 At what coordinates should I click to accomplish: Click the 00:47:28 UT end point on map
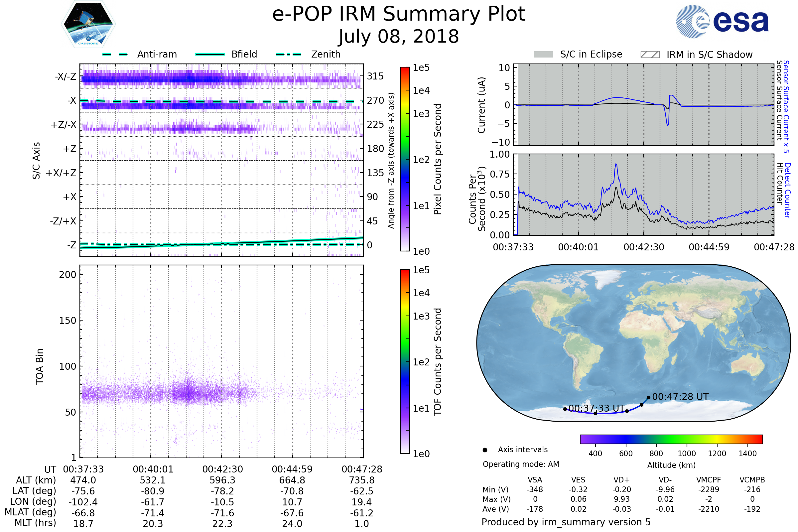[x=648, y=397]
